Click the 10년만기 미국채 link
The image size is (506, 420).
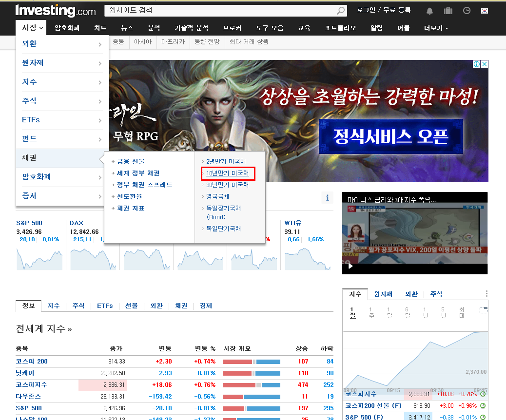(x=228, y=173)
